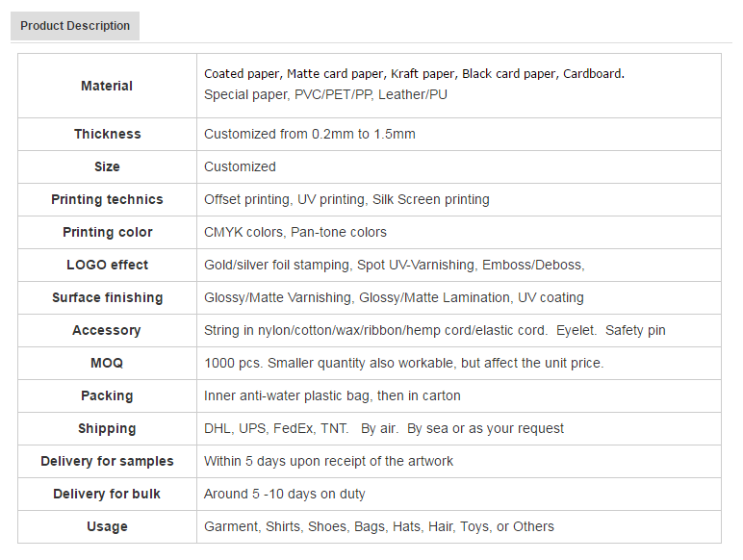
Task: Select the Surface finishing label
Action: tap(108, 297)
